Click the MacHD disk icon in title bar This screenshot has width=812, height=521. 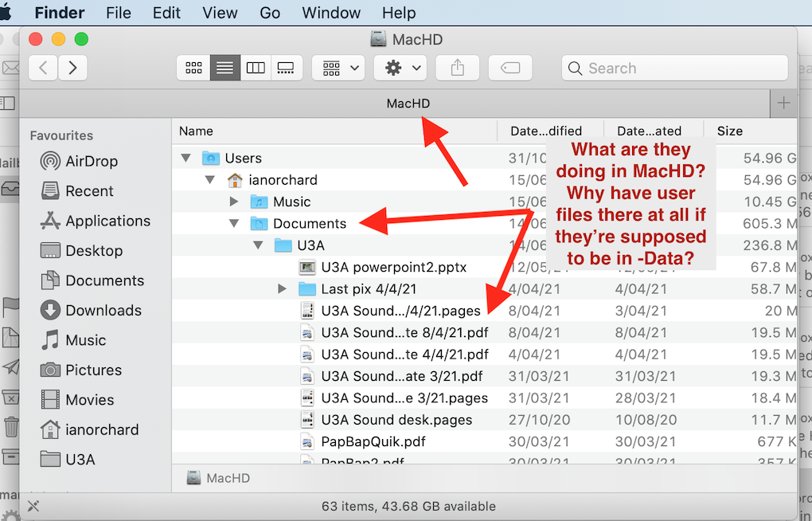point(379,39)
